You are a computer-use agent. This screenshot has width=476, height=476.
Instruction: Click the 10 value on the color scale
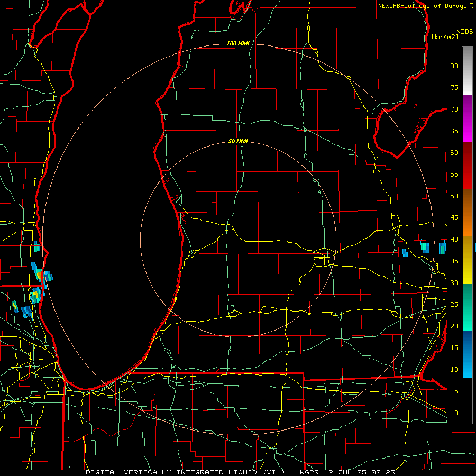click(454, 370)
